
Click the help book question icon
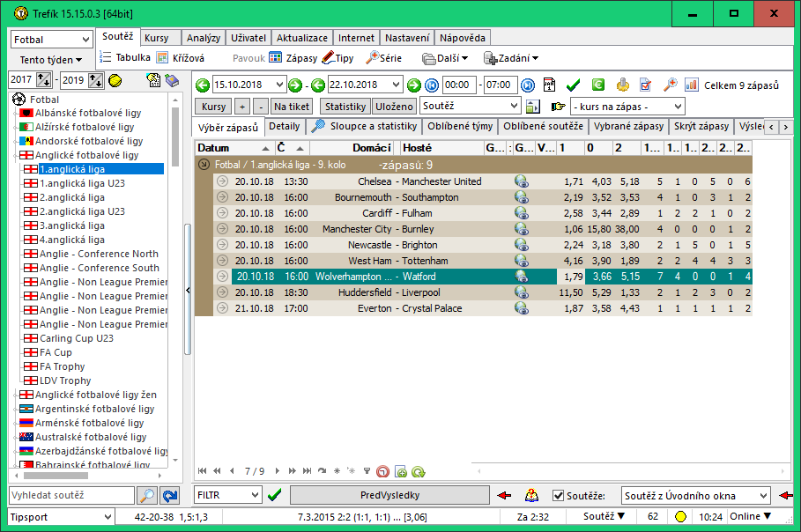531,495
